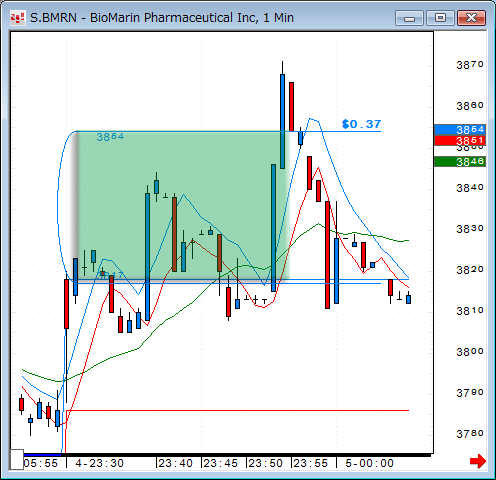
Task: Click the 5-00:00 time axis label
Action: coord(369,463)
